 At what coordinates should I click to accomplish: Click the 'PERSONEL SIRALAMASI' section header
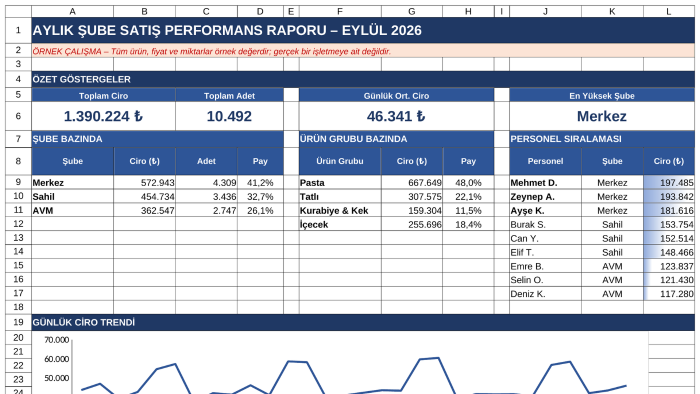pyautogui.click(x=602, y=139)
